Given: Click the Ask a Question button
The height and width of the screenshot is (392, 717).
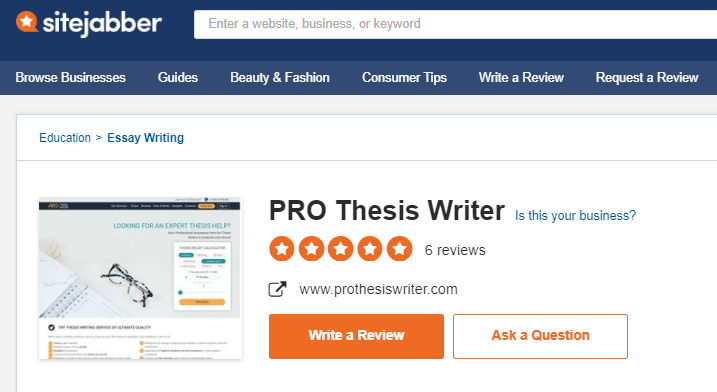Looking at the screenshot, I should point(540,336).
